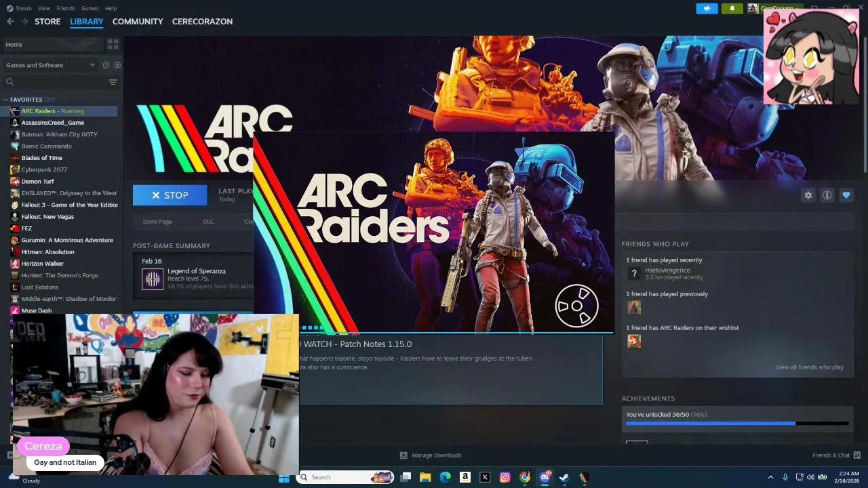Open ARC Raiders game settings gear
The width and height of the screenshot is (868, 488).
click(x=808, y=195)
